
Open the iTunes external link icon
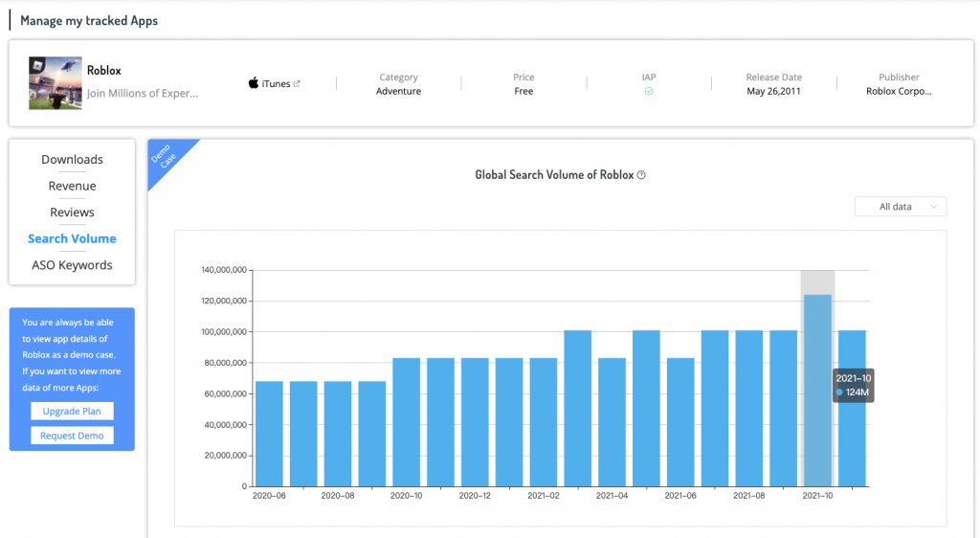[x=297, y=83]
